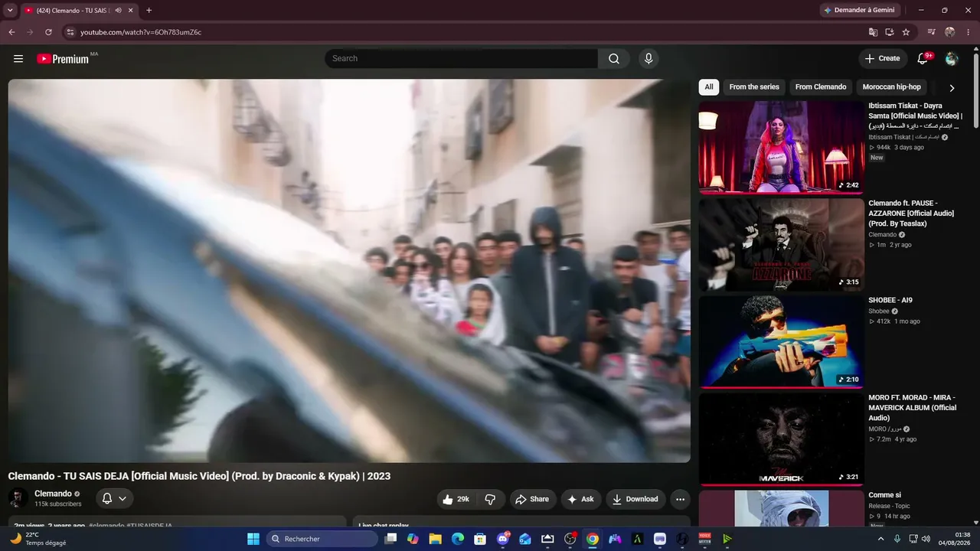
Task: Open a new browser tab
Action: click(x=149, y=11)
